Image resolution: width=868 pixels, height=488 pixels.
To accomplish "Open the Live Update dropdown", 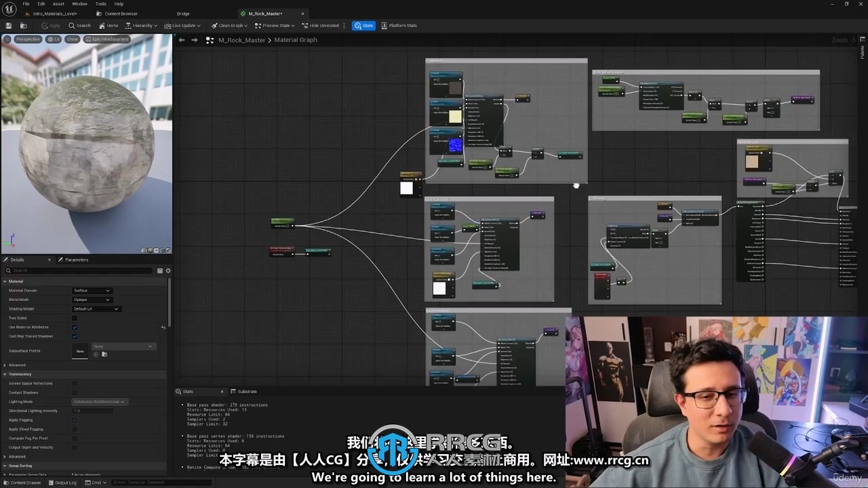I will pyautogui.click(x=182, y=26).
